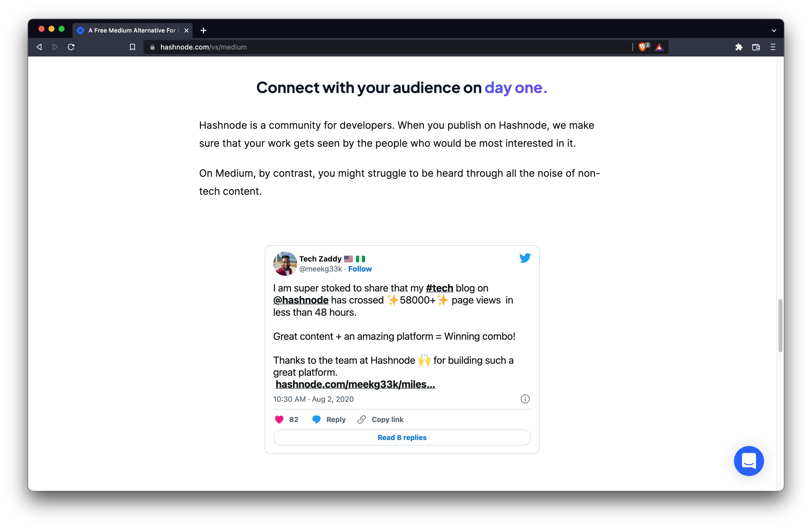
Task: Open the Brave Rewards triangle icon
Action: pos(659,47)
